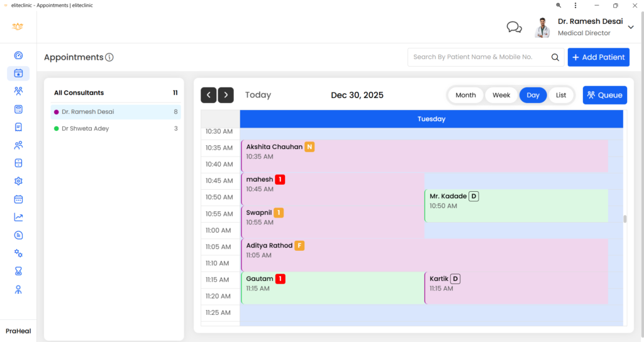Click the search magnifier icon
Image resolution: width=644 pixels, height=342 pixels.
point(555,57)
